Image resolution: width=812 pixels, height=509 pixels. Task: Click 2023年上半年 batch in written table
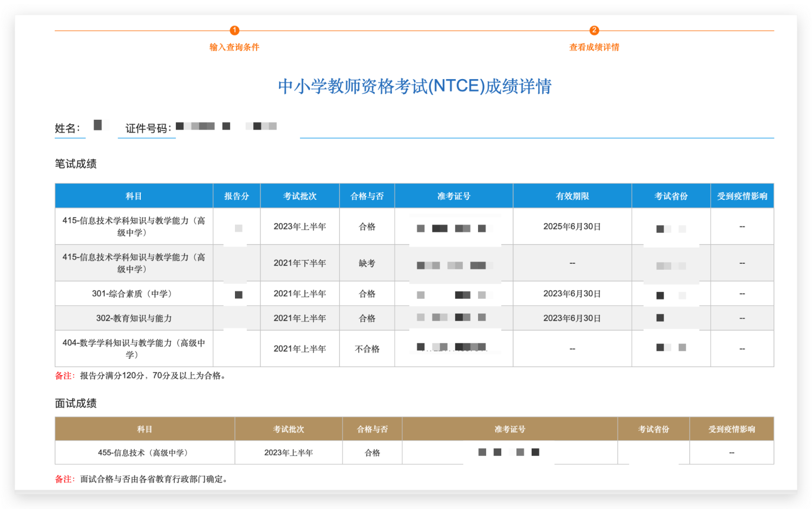point(300,226)
